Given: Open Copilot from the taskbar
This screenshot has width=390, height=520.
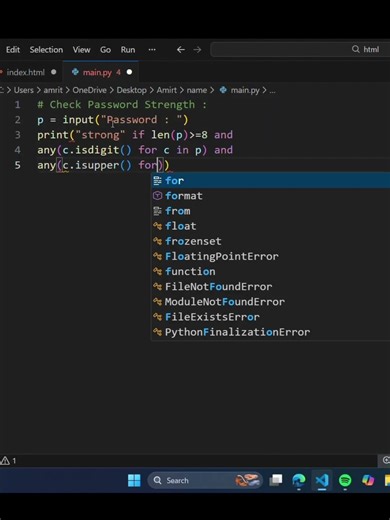Looking at the screenshot, I should 368,480.
